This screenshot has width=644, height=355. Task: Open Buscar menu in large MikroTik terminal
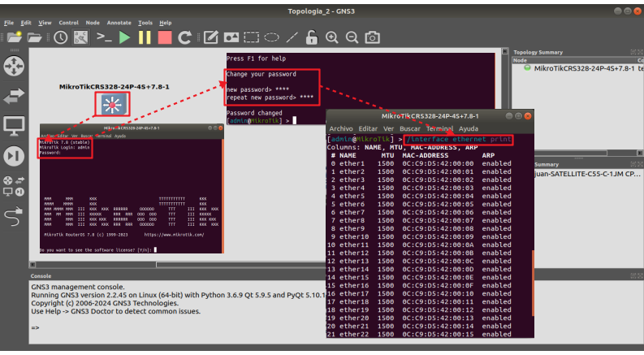[x=410, y=128]
